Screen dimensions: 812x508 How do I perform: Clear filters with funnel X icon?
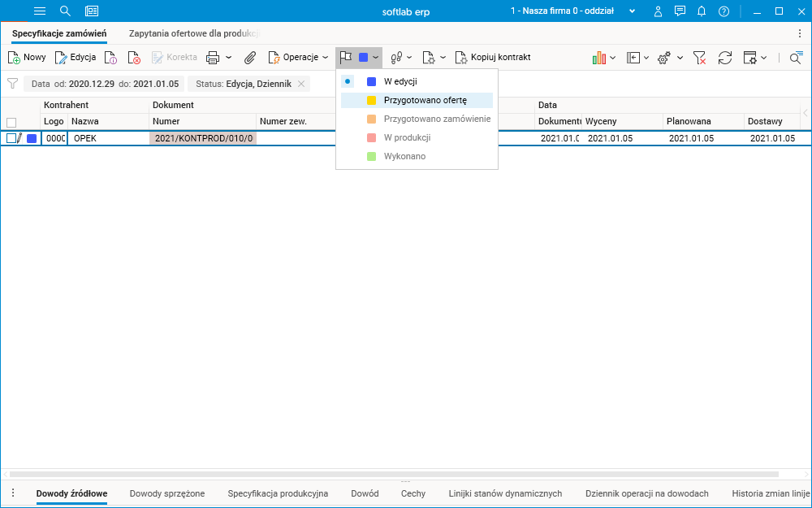[700, 58]
